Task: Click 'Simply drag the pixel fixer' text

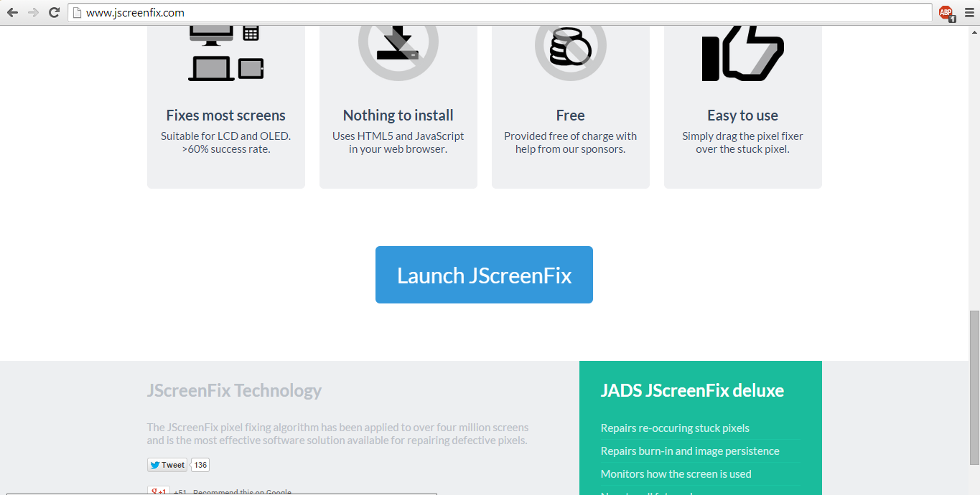Action: coord(742,136)
